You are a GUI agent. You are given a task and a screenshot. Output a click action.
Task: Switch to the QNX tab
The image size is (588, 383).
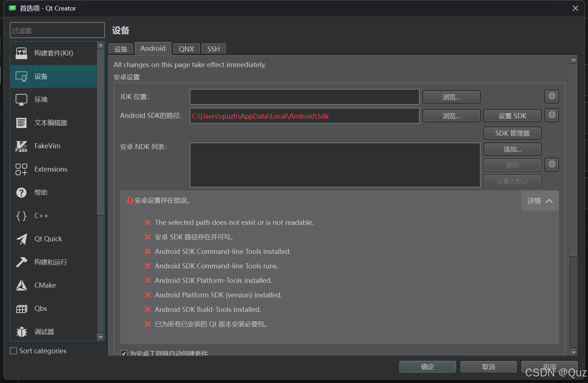pyautogui.click(x=186, y=49)
